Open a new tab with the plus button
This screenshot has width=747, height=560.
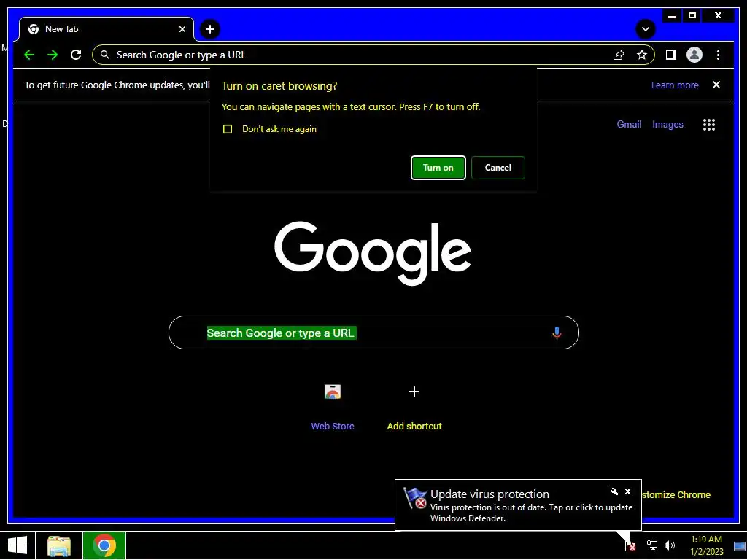[x=209, y=29]
